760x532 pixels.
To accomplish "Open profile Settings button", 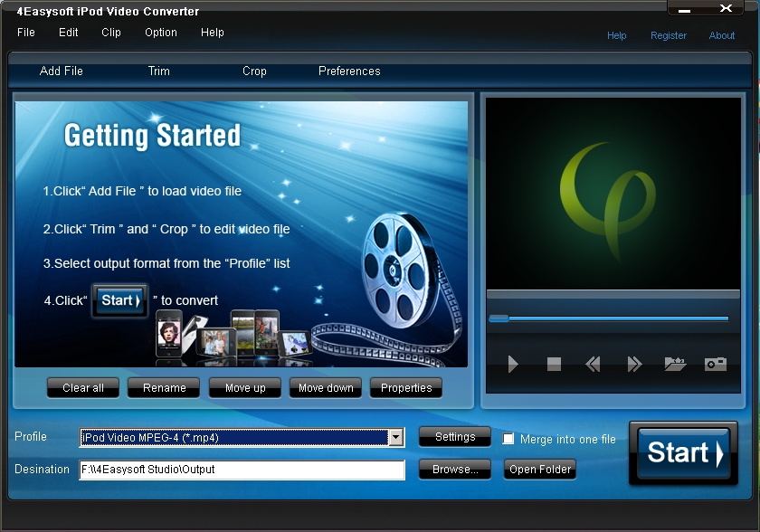I will point(454,437).
